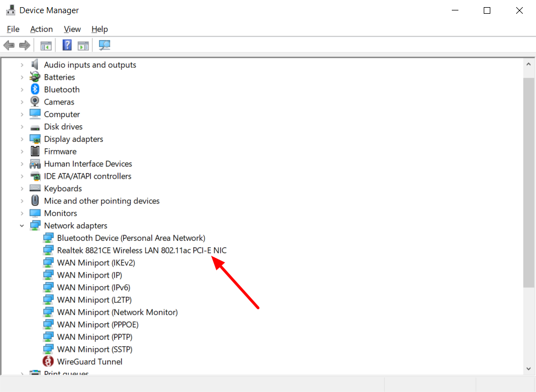Click the Cameras category icon

35,102
